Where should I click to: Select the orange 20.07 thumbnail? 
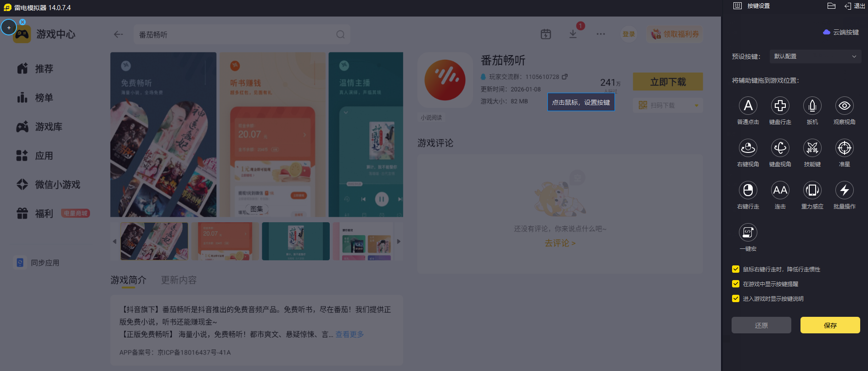tap(225, 242)
